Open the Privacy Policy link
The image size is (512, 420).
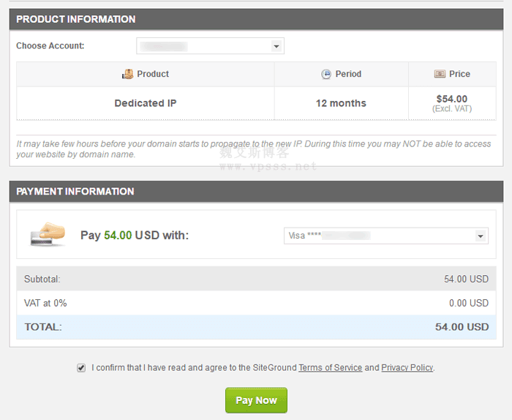(x=407, y=368)
